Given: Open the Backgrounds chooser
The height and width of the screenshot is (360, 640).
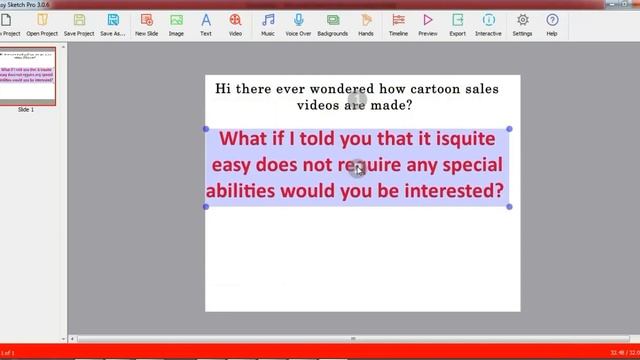Looking at the screenshot, I should (x=333, y=24).
